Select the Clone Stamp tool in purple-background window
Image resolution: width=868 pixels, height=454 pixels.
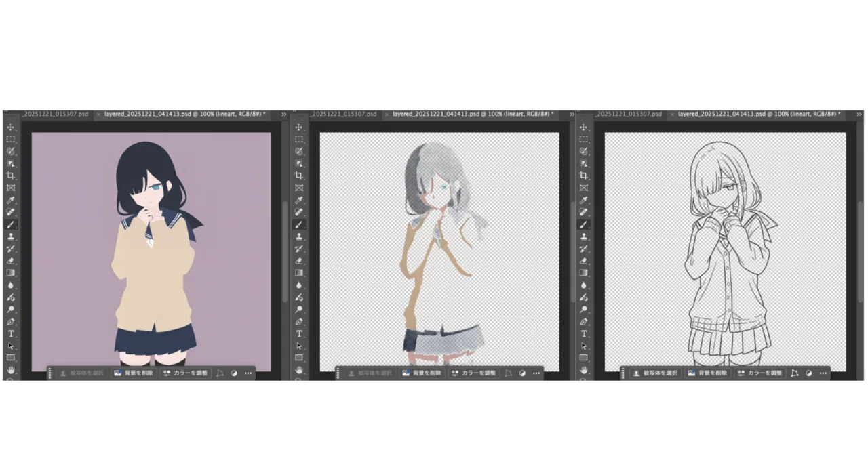coord(11,236)
